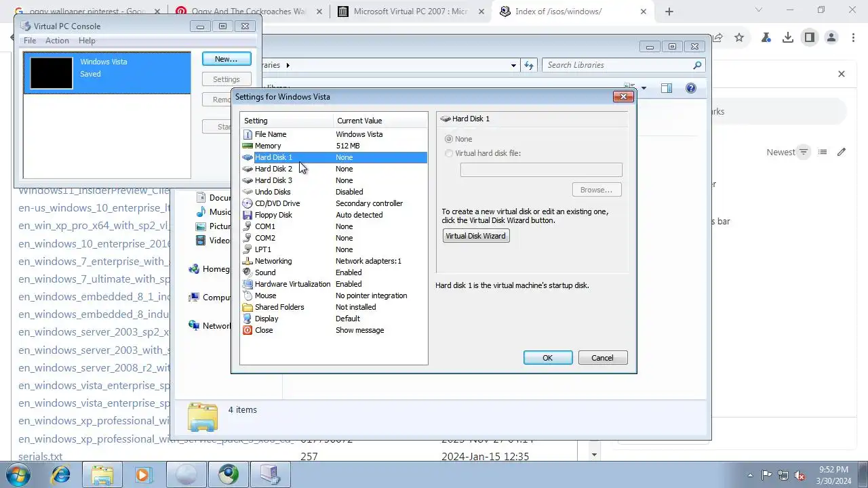Open the Help menu in Virtual PC Console
868x488 pixels.
tap(87, 41)
